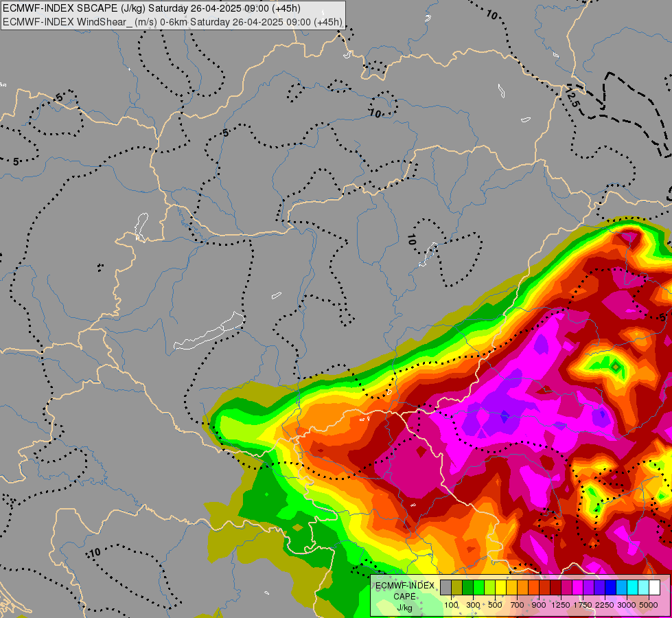This screenshot has width=672, height=618.
Task: Pick the pale cyan swatch before 5000
Action: click(x=643, y=588)
